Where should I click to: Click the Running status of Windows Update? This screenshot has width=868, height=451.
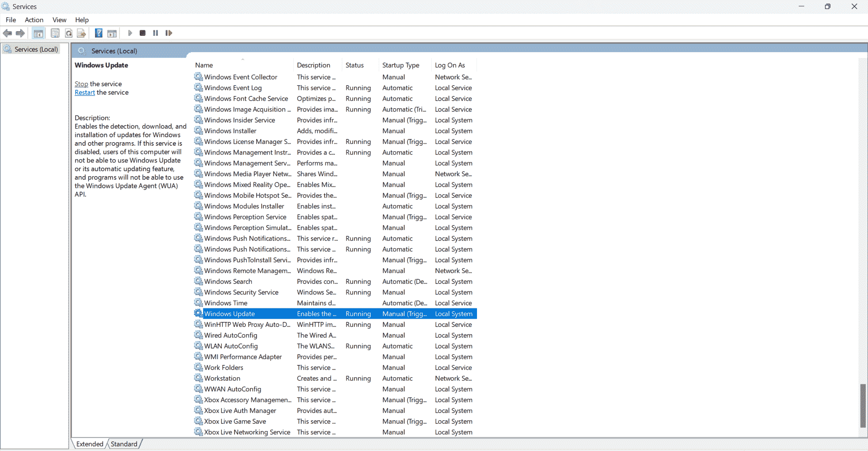[358, 314]
